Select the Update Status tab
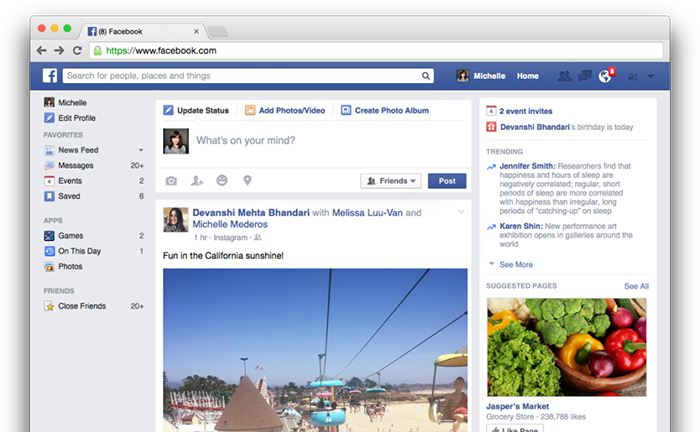700x432 pixels. pos(196,110)
